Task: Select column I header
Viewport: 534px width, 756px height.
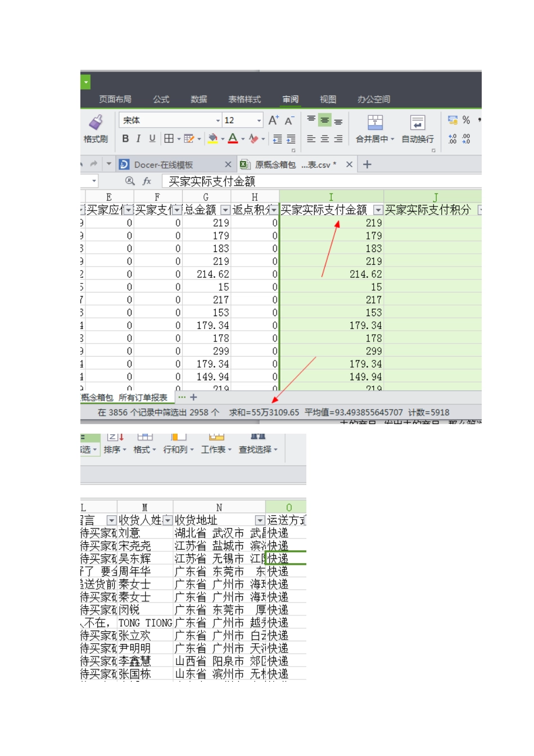Action: (331, 197)
